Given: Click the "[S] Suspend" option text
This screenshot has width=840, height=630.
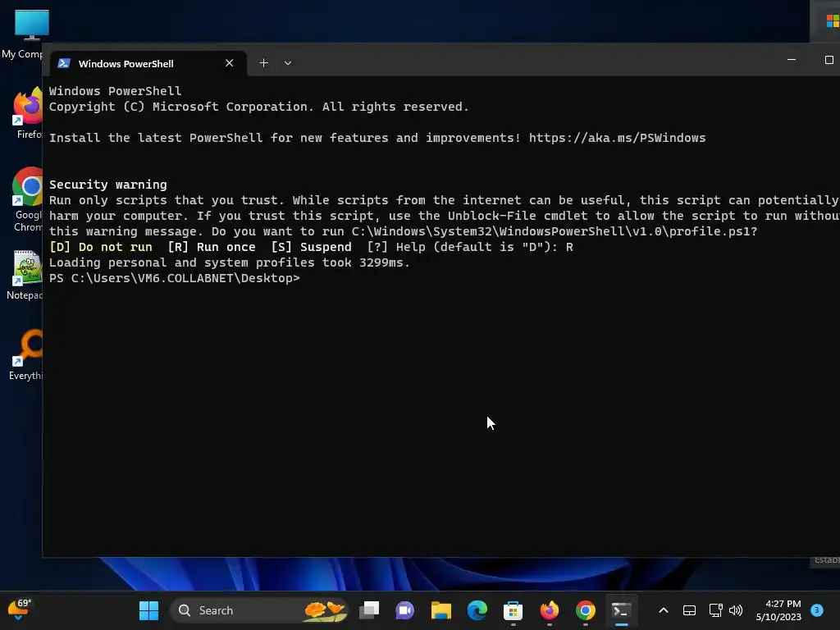Looking at the screenshot, I should coord(311,247).
